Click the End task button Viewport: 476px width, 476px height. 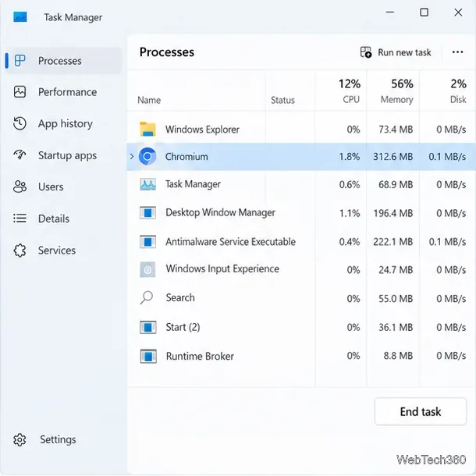(x=421, y=412)
